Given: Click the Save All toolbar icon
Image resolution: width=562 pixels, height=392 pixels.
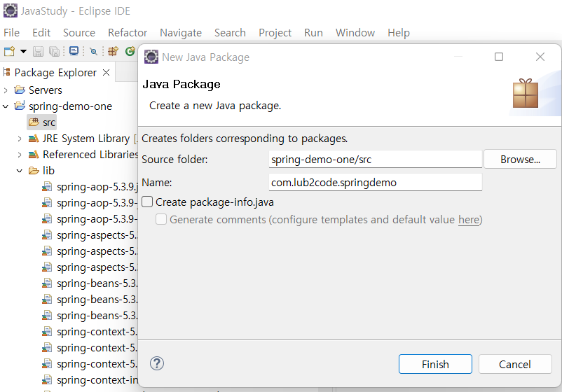Looking at the screenshot, I should 54,52.
